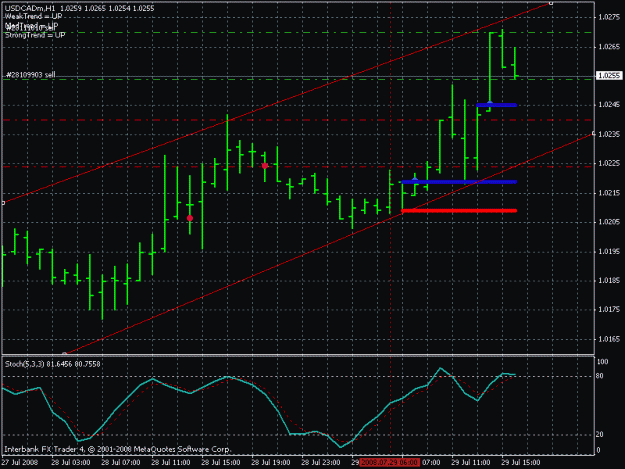This screenshot has width=625, height=469.
Task: Click the 28 Jul 03:00 time label
Action: pos(71,462)
